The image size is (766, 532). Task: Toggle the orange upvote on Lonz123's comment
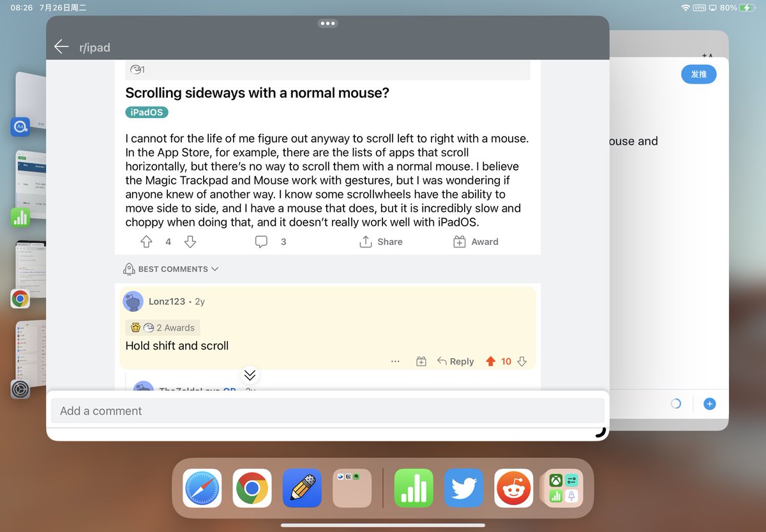pos(490,362)
